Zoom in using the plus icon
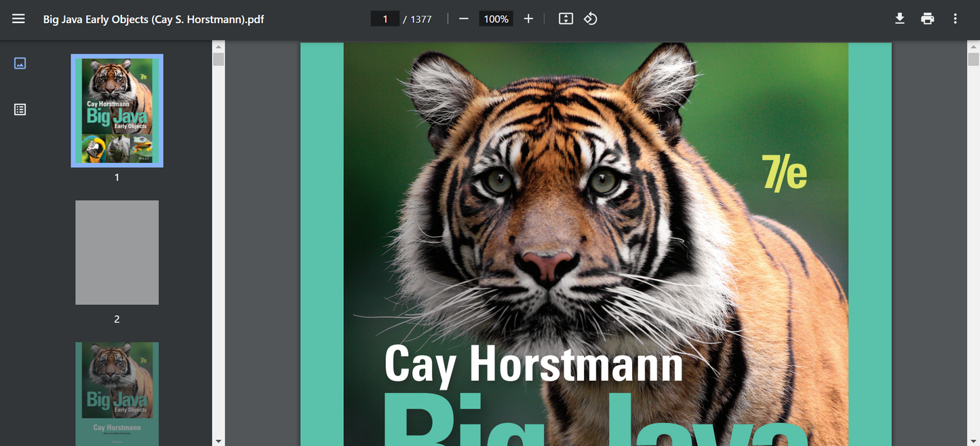Image resolution: width=980 pixels, height=446 pixels. click(x=528, y=18)
